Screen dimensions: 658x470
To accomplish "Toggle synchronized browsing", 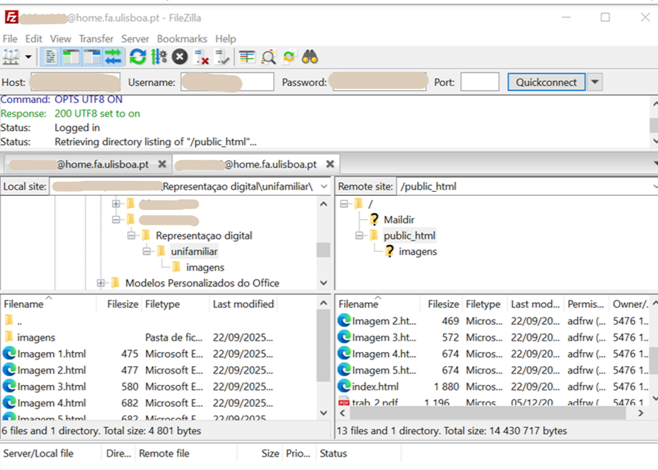I will (x=289, y=57).
